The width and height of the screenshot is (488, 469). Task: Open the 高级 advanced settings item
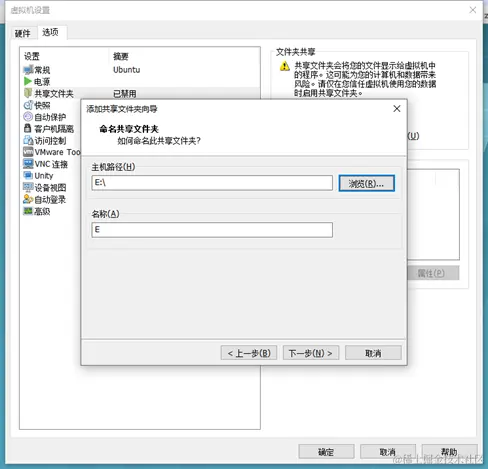[37, 211]
